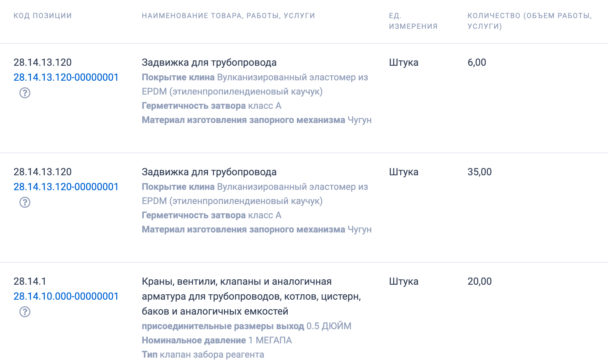Click the НАИМЕНОВАНИЕ ТОВАРА column header
608x364 pixels.
[x=229, y=15]
